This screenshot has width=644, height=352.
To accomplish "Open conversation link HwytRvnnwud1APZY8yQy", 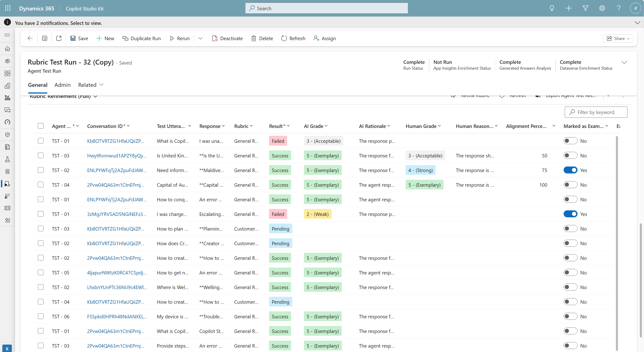I will [x=116, y=156].
